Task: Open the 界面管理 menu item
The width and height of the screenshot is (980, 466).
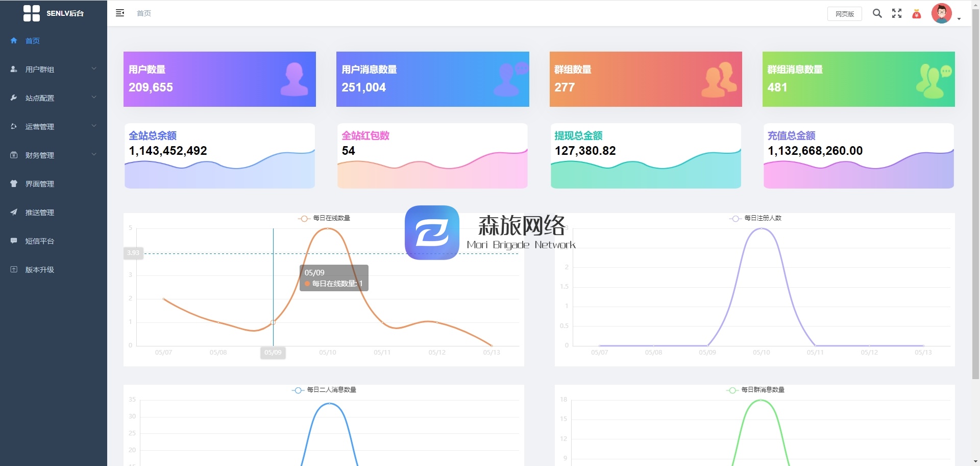Action: point(54,183)
